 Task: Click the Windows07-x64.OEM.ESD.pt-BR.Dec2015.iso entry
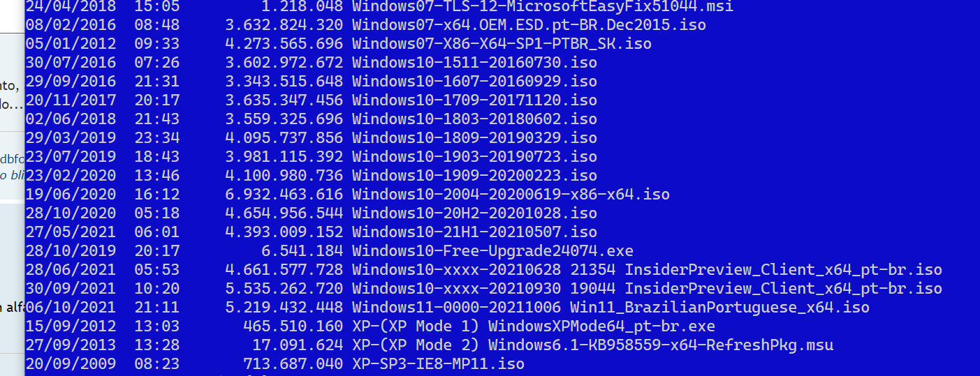tap(529, 25)
